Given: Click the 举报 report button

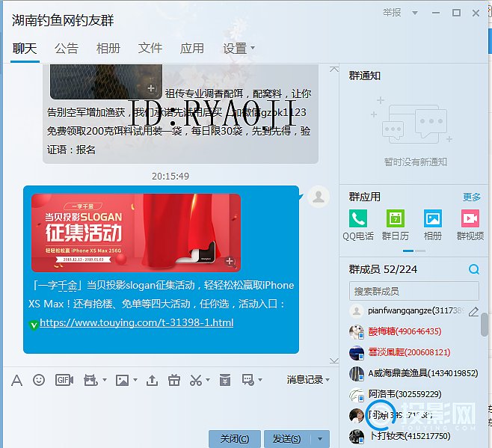Looking at the screenshot, I should coord(392,13).
